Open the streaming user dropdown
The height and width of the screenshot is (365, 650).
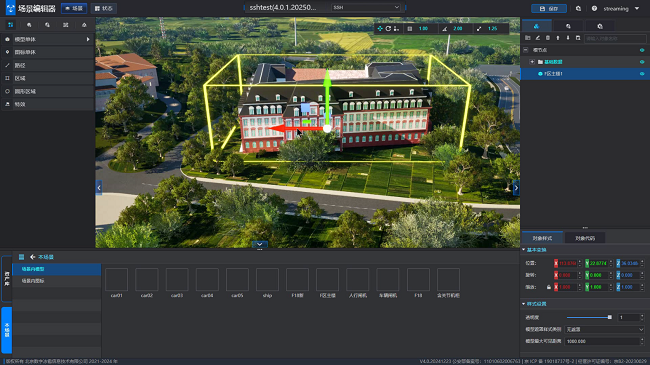pyautogui.click(x=637, y=8)
